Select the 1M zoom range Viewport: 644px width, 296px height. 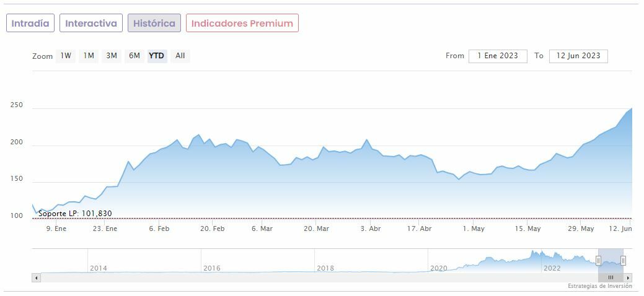89,56
